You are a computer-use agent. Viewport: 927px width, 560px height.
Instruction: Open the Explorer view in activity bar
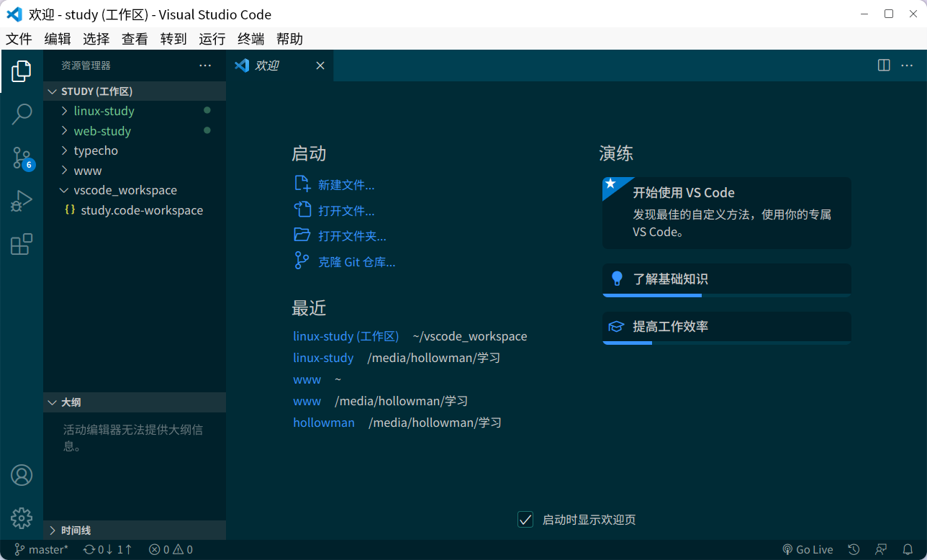click(x=22, y=71)
